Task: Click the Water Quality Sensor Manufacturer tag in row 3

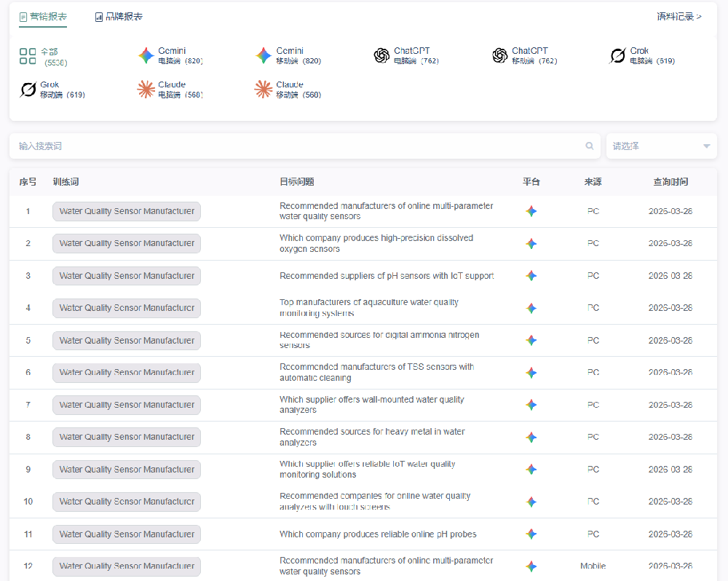Action: tap(127, 276)
